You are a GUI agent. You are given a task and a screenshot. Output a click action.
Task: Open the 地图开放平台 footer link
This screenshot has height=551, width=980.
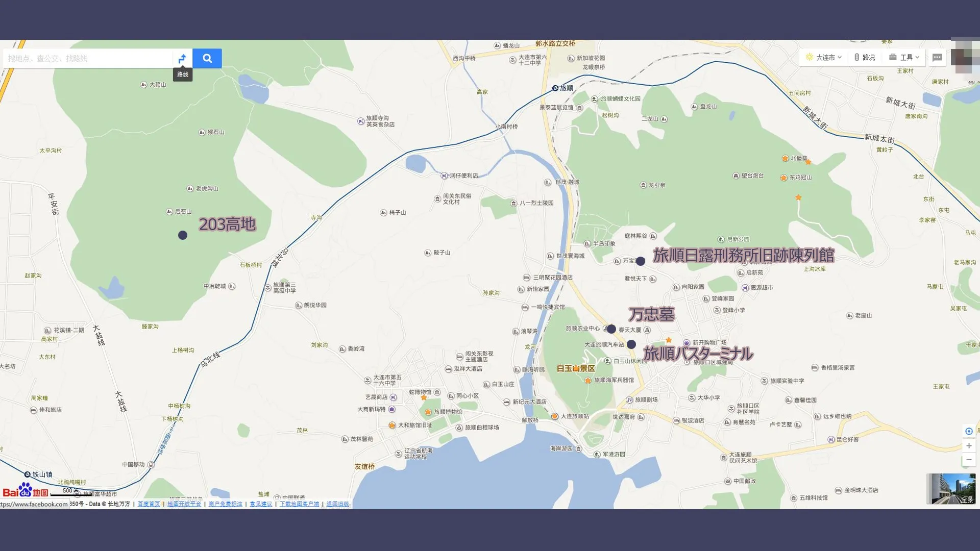(184, 504)
